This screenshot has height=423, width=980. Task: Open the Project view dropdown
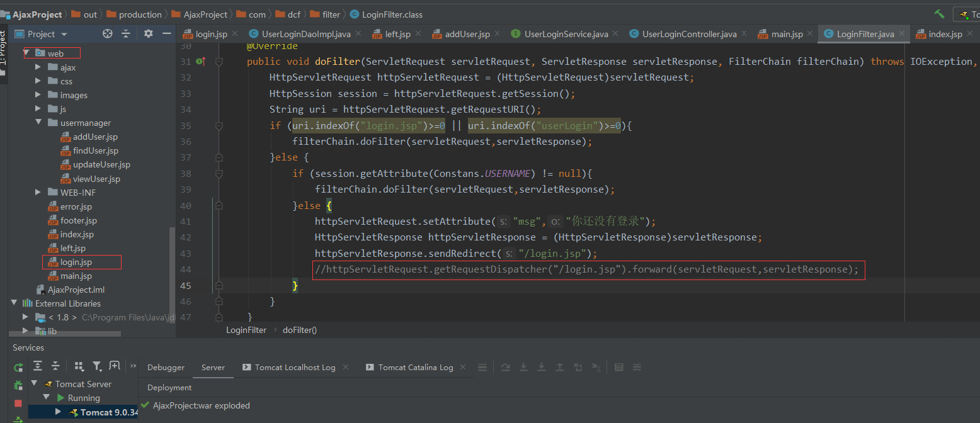pos(64,34)
